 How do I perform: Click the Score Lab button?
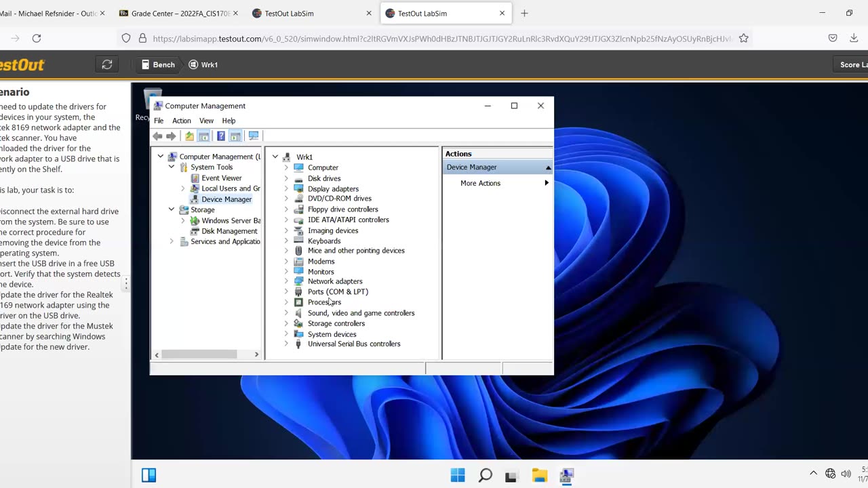[x=852, y=64]
